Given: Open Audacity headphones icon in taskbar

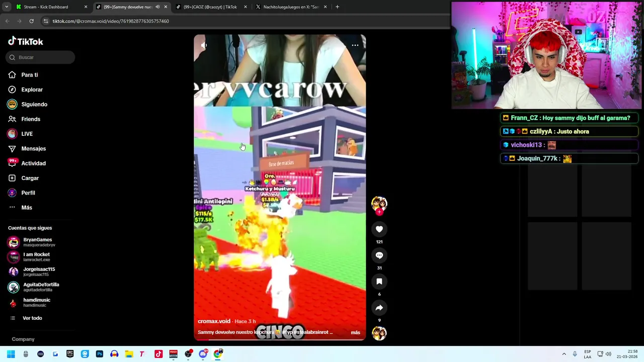Looking at the screenshot, I should [114, 354].
